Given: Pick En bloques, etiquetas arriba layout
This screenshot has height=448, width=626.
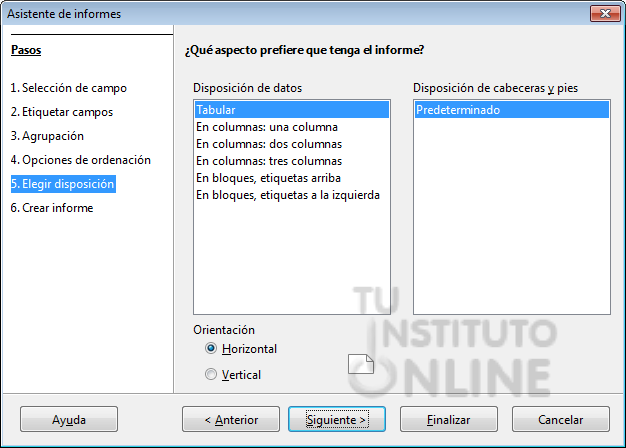Looking at the screenshot, I should [292, 178].
